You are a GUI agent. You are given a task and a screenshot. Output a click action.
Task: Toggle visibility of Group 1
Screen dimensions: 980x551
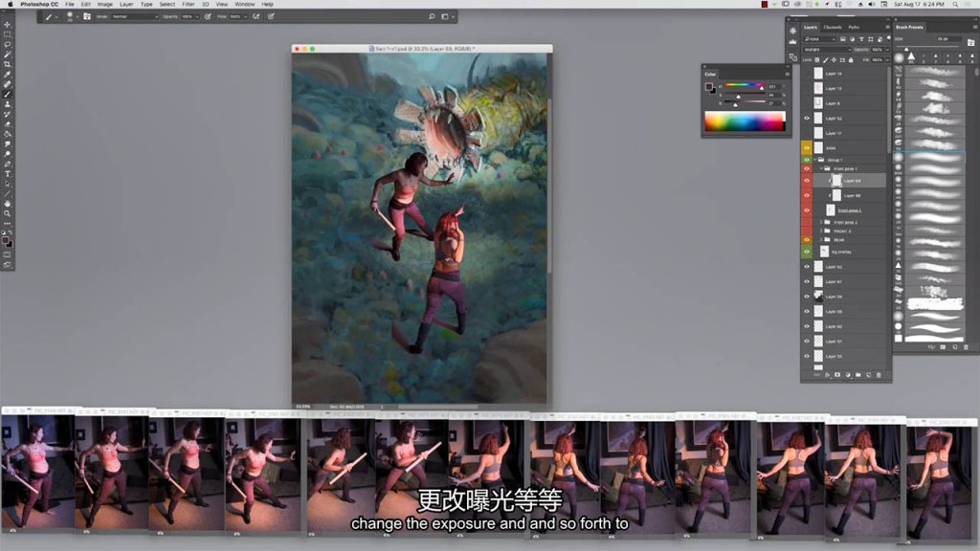[x=807, y=160]
